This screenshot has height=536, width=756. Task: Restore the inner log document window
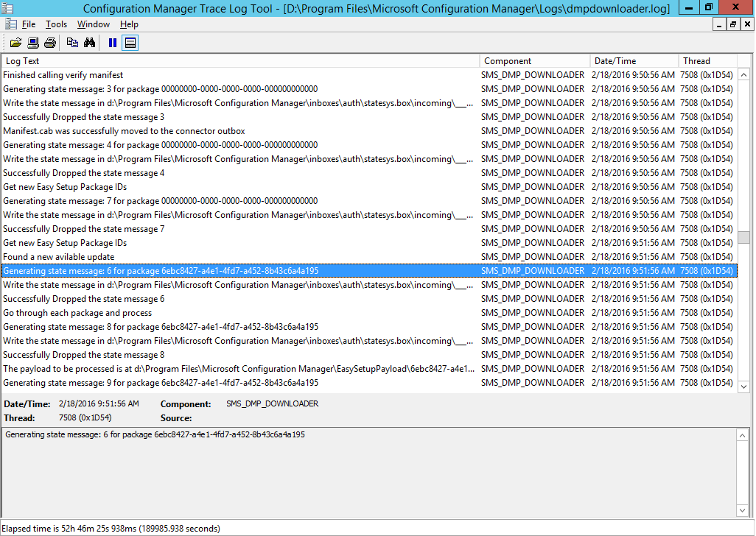click(733, 24)
